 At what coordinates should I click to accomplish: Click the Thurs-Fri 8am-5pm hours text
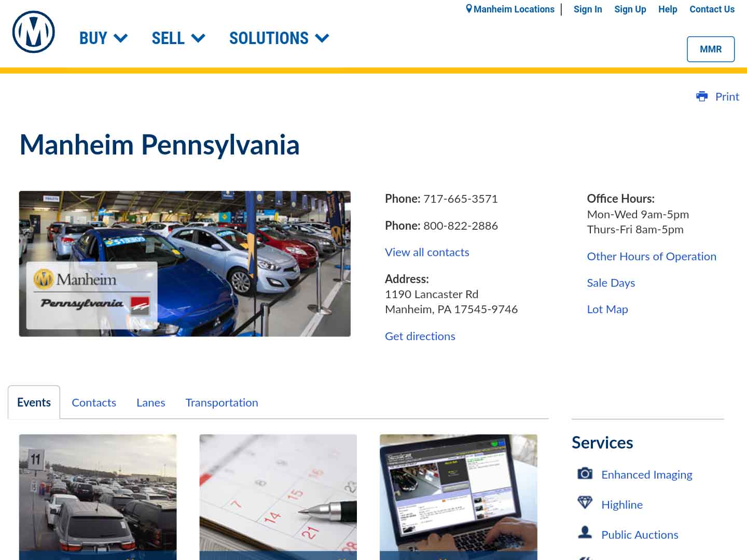[x=635, y=229]
